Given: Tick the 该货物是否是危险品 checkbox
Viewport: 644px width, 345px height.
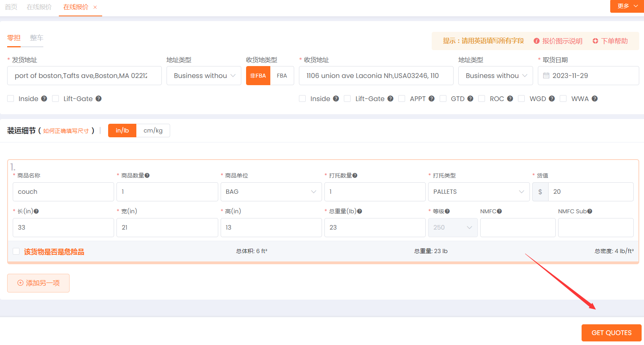Looking at the screenshot, I should point(16,251).
